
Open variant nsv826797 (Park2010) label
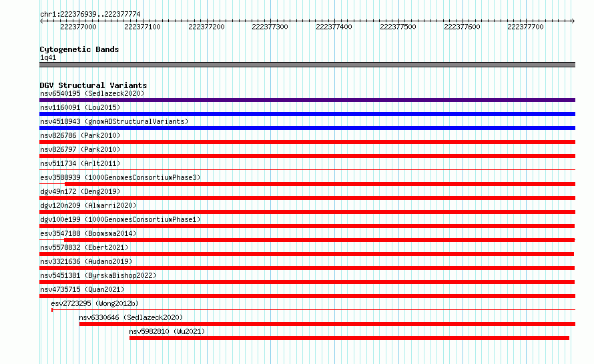[80, 149]
